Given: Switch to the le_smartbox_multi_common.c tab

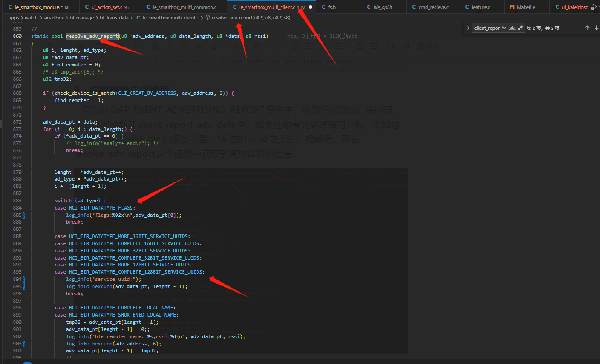Looking at the screenshot, I should 184,8.
